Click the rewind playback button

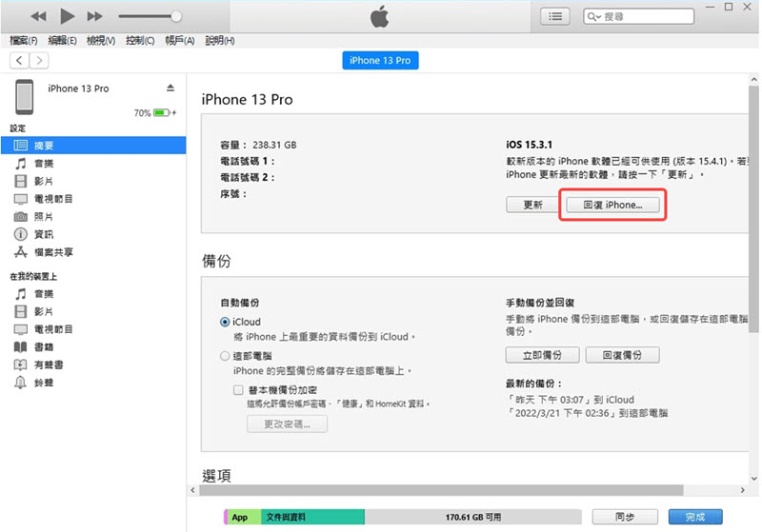pos(38,16)
